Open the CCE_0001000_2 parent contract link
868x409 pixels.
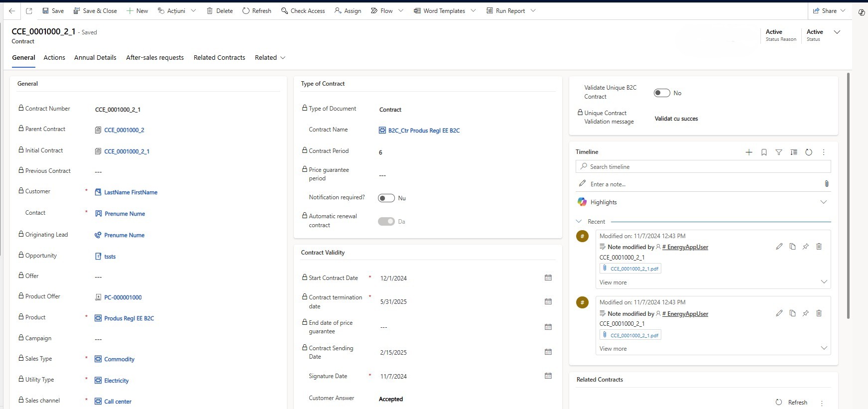coord(124,130)
